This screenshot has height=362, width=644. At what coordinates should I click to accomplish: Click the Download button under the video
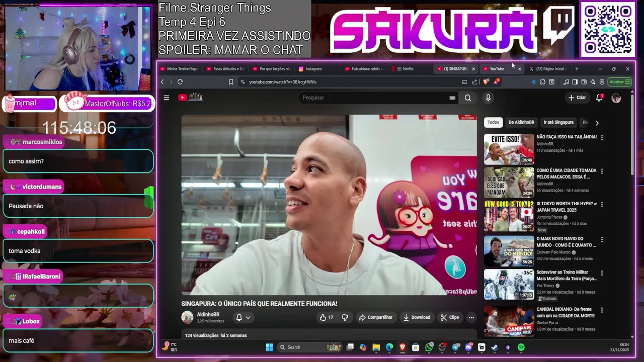click(x=417, y=317)
